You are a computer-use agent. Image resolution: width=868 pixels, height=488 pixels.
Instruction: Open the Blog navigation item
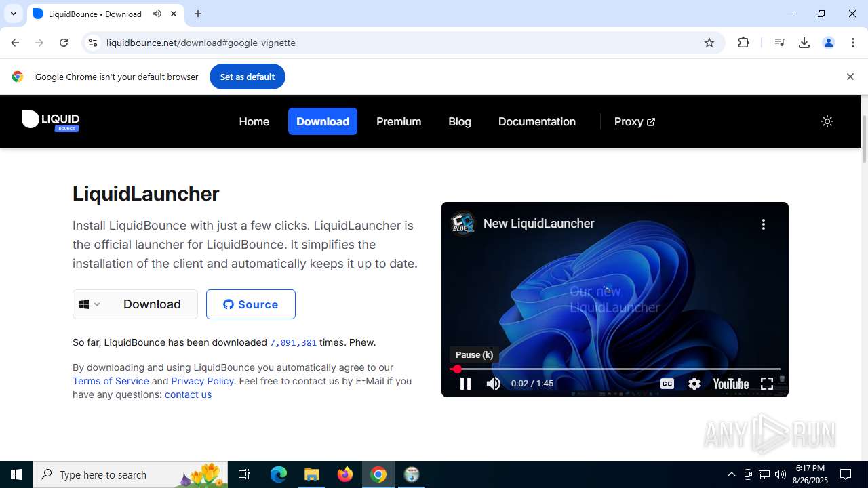(460, 121)
